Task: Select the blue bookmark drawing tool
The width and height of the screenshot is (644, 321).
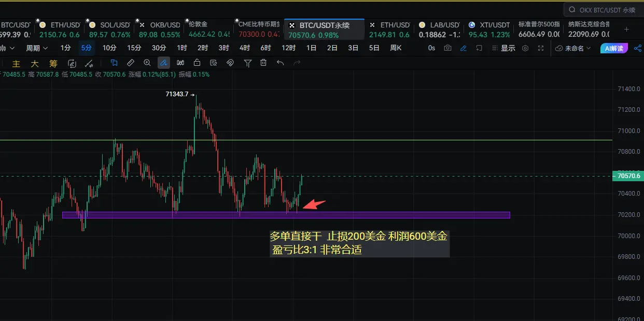Action: point(115,63)
